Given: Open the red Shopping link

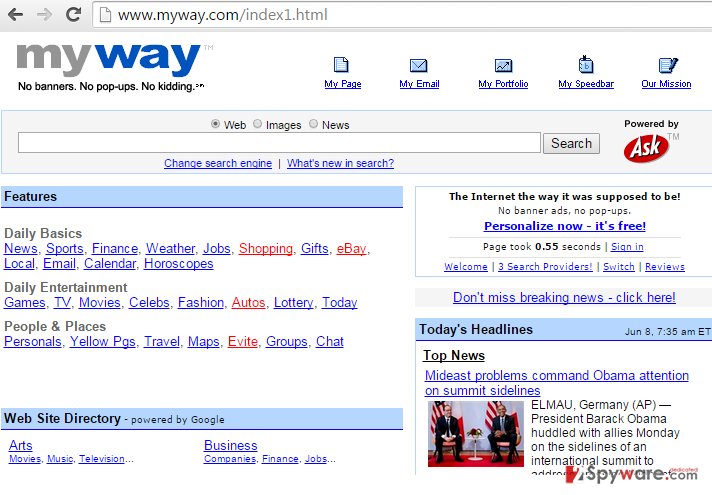Looking at the screenshot, I should (x=266, y=249).
